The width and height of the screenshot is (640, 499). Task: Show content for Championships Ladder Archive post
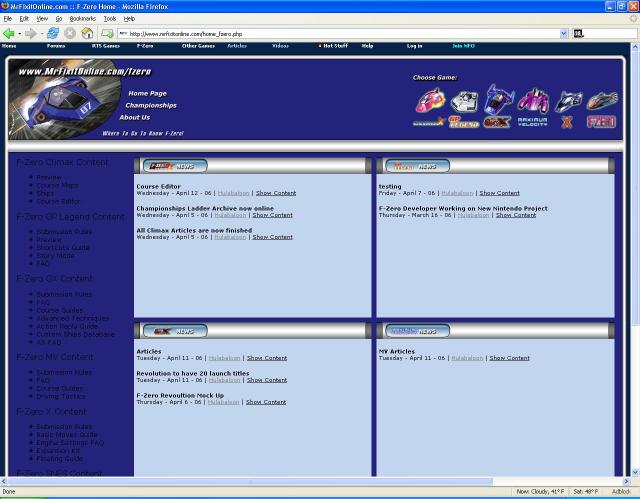point(273,215)
